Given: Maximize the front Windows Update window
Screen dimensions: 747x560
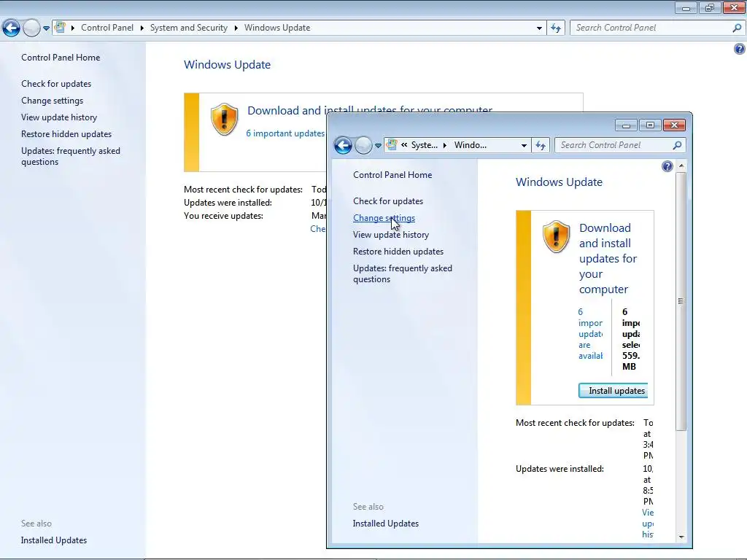Looking at the screenshot, I should 650,125.
